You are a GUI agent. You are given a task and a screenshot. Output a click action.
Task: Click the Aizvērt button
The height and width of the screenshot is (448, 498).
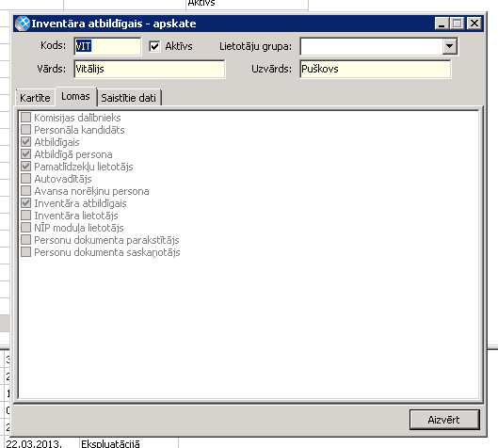coord(444,420)
